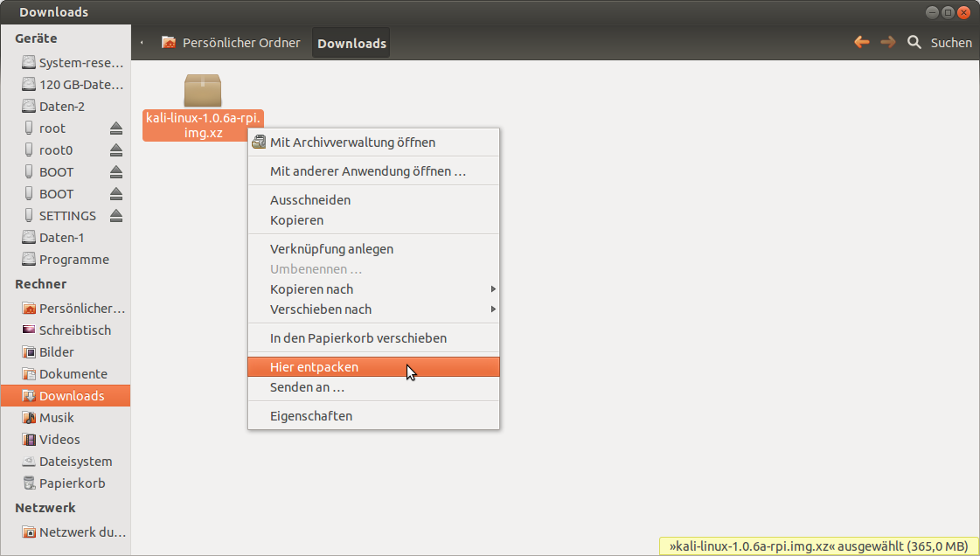Choose Mit Archivverwaltung öffnen
The width and height of the screenshot is (980, 556).
click(x=374, y=142)
